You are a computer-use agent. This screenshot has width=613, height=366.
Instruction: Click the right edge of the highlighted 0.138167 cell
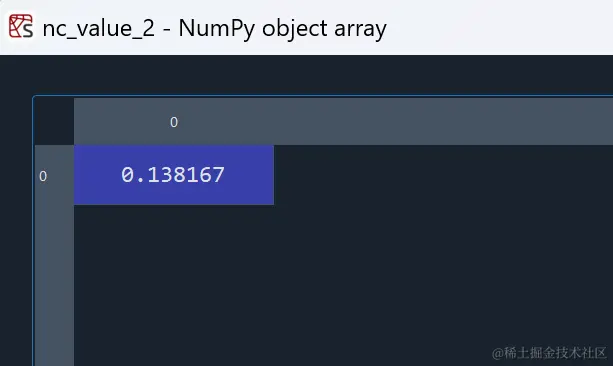pos(273,175)
